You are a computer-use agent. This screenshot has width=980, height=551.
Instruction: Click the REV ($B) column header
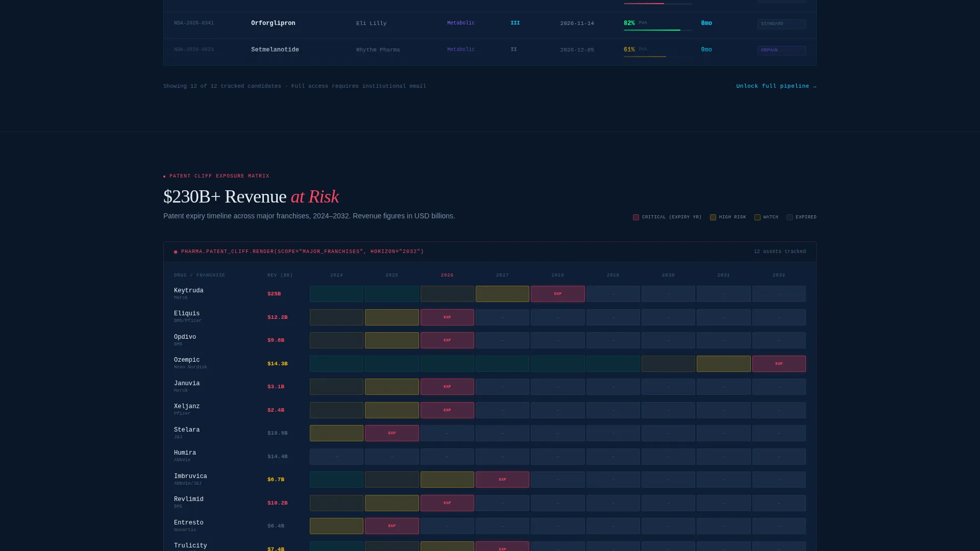click(x=280, y=275)
